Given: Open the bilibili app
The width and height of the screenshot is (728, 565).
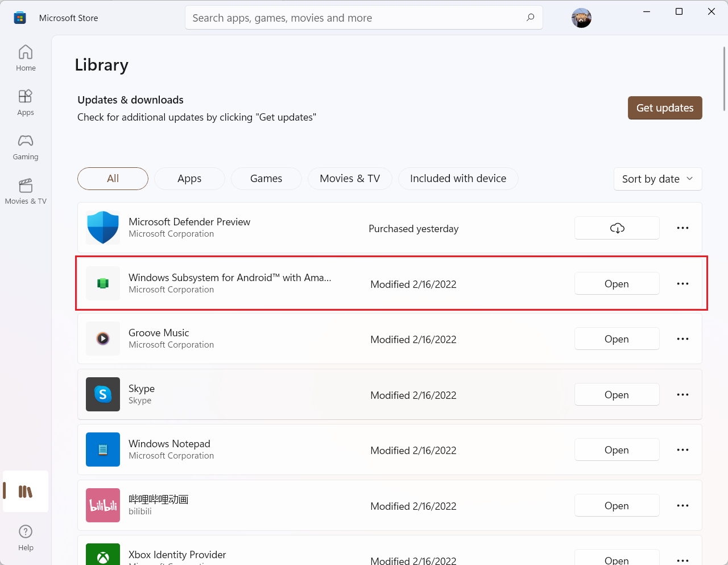Looking at the screenshot, I should coord(617,505).
